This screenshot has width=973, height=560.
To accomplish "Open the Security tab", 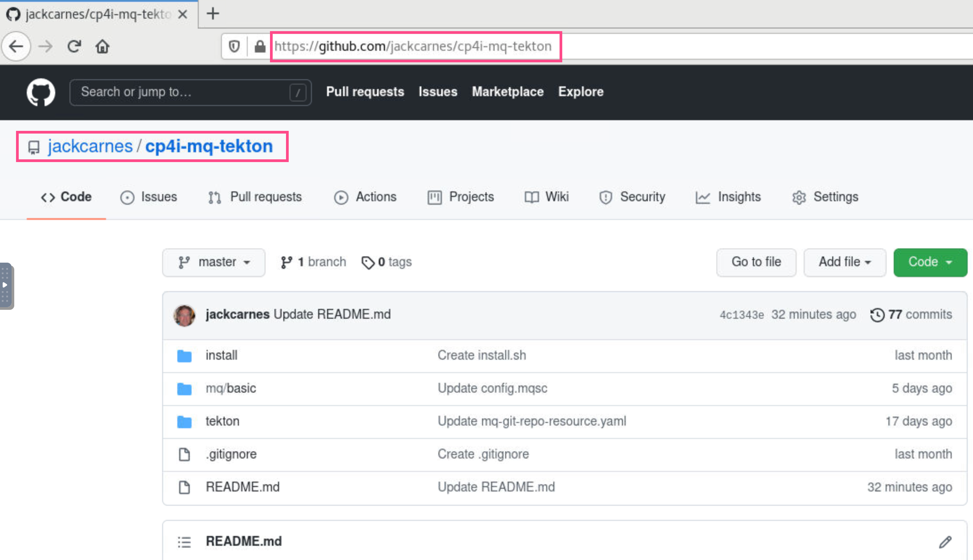I will pos(632,197).
